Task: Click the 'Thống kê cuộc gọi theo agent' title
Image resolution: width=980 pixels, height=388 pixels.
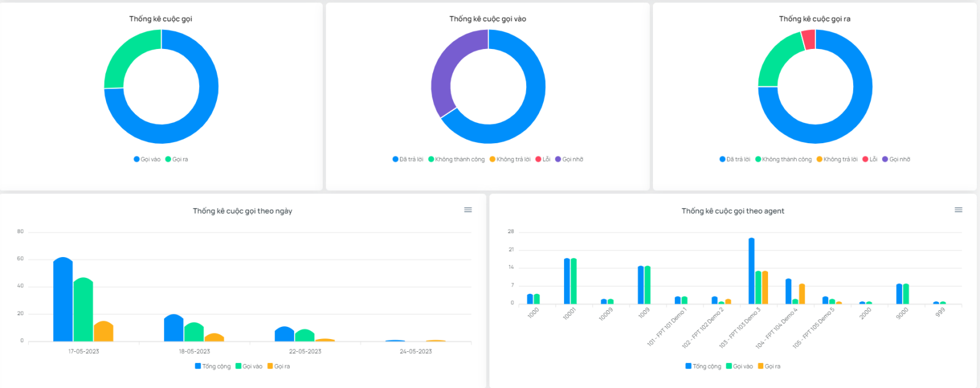Action: (x=733, y=211)
